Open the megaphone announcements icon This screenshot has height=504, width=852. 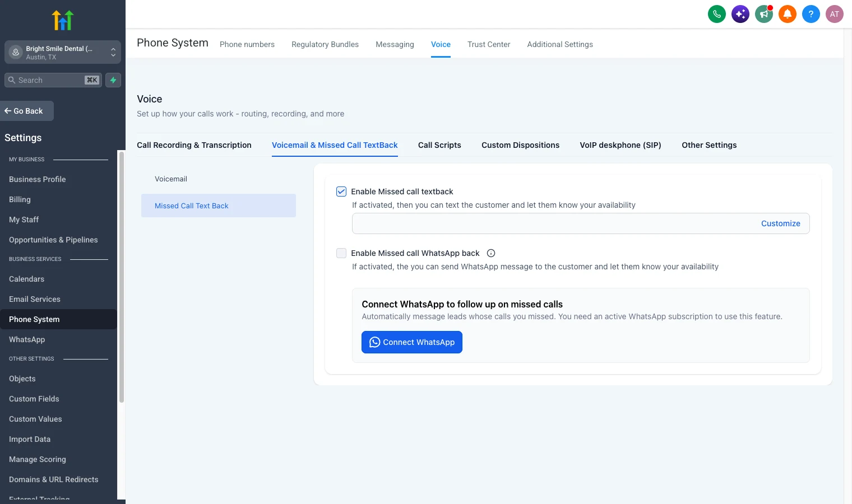764,14
